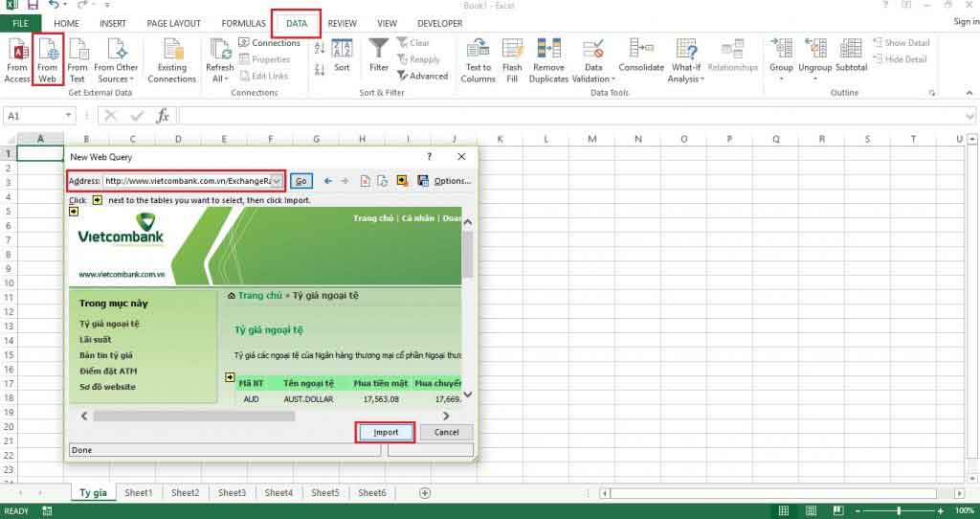
Task: Open the Name Box dropdown
Action: click(68, 116)
